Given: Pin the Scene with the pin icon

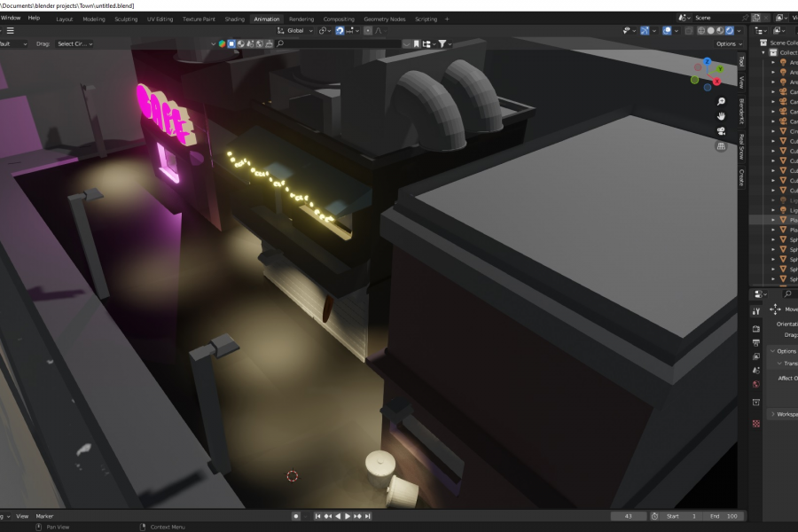Looking at the screenshot, I should [x=745, y=18].
